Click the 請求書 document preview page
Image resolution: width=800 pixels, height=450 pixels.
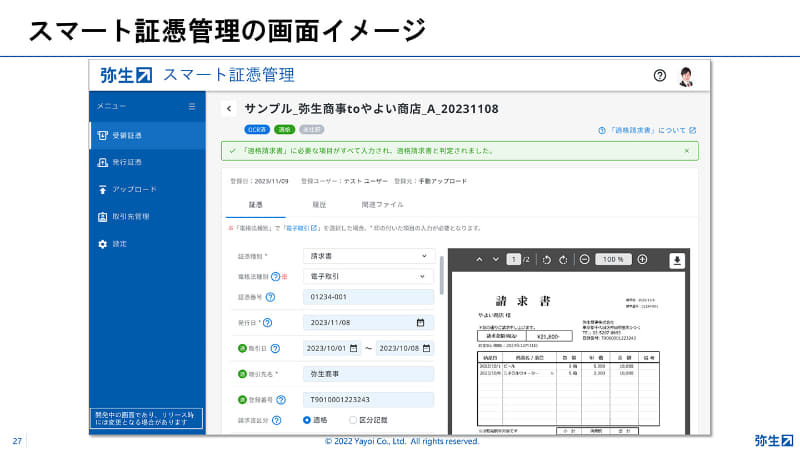pos(568,353)
